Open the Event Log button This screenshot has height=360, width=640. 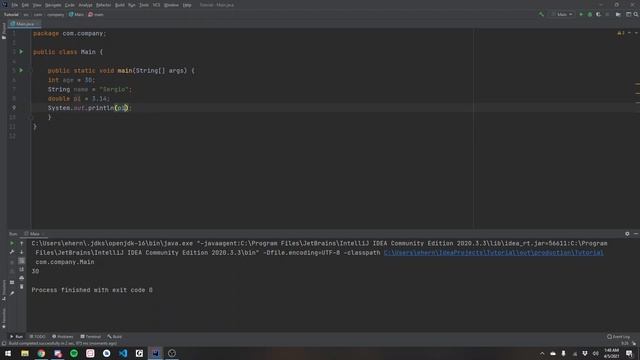point(618,337)
